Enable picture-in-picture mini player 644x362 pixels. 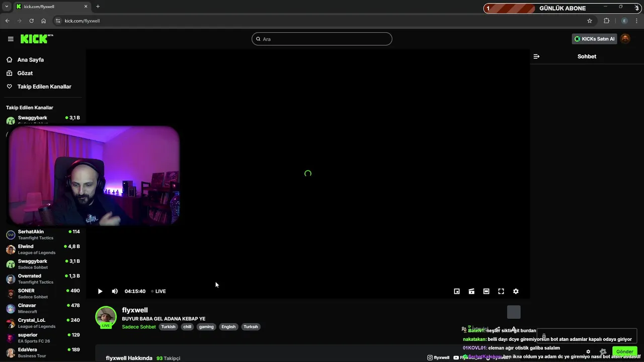(x=457, y=291)
